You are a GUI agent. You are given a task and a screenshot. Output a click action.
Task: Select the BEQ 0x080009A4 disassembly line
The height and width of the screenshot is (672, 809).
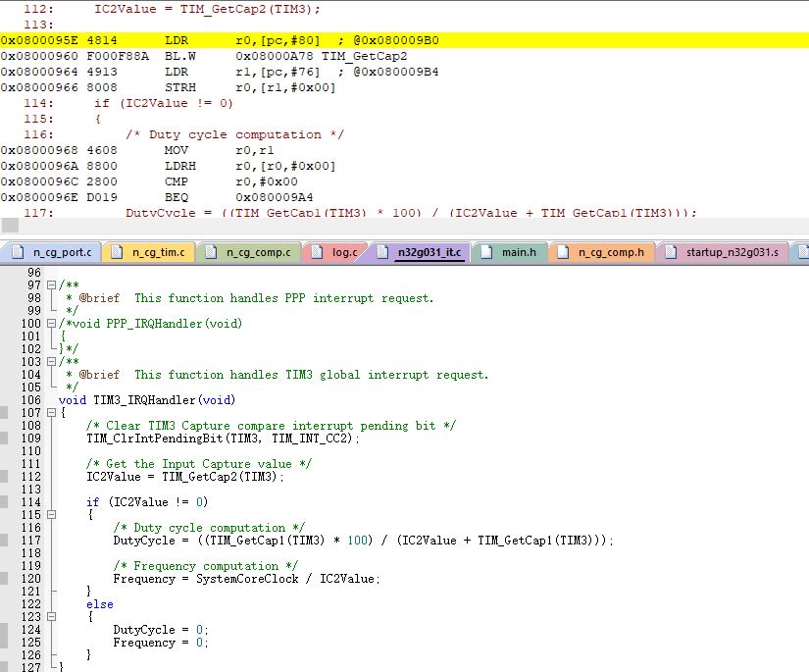pos(157,197)
